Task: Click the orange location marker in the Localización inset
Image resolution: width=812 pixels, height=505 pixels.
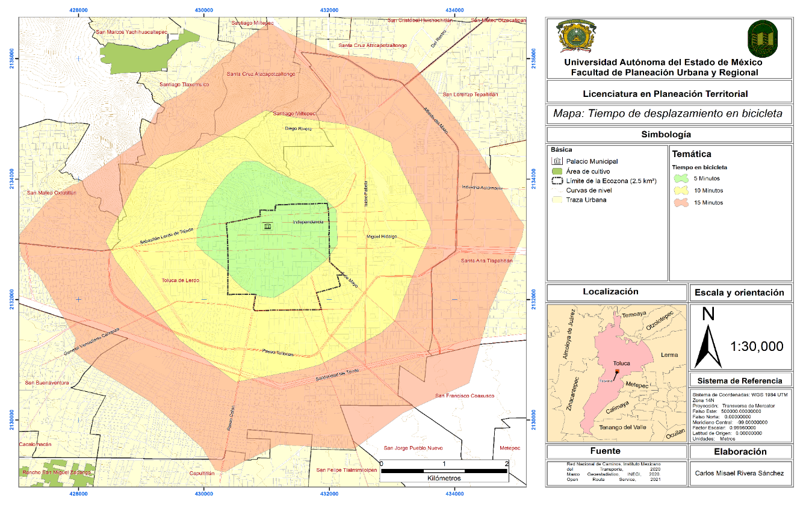Action: [618, 371]
